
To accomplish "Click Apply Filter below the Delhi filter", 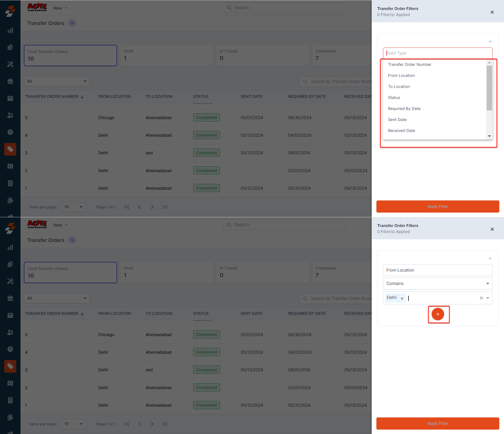I will coord(438,423).
